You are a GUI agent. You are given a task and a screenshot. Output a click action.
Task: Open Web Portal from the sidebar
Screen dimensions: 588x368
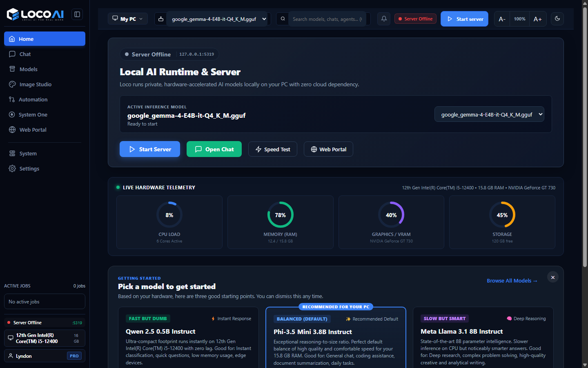(45, 130)
